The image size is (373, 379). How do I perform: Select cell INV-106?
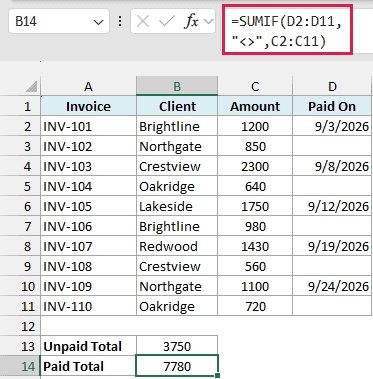point(88,226)
